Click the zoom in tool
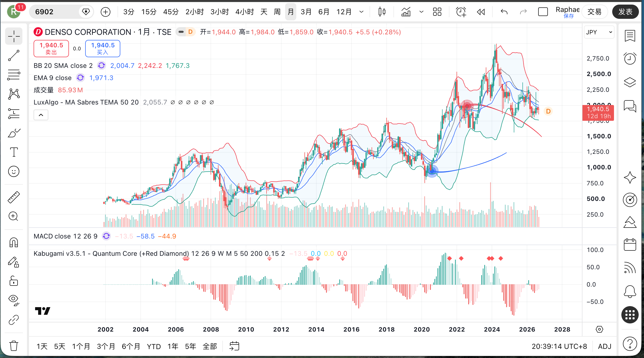 pyautogui.click(x=14, y=216)
